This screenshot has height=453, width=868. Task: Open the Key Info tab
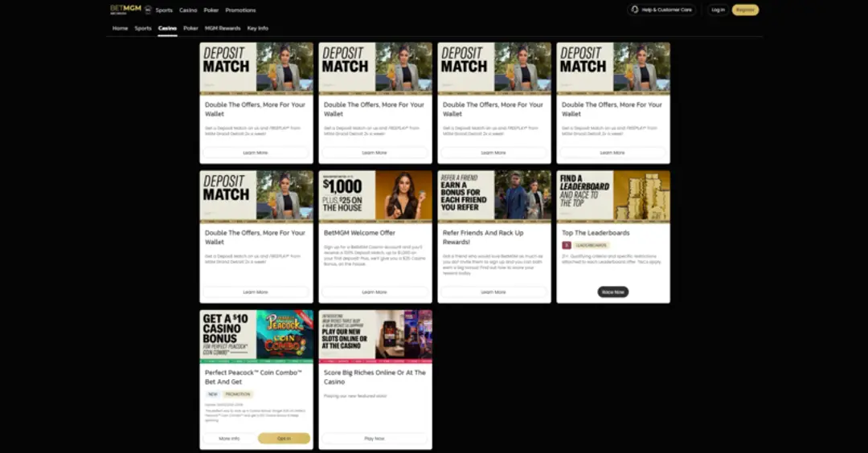257,28
